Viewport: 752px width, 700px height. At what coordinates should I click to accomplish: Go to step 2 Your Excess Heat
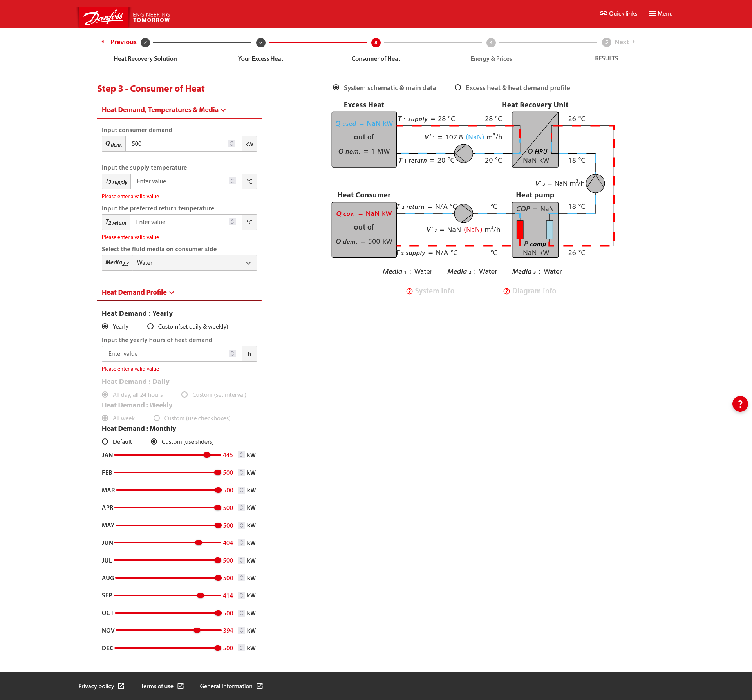tap(260, 42)
